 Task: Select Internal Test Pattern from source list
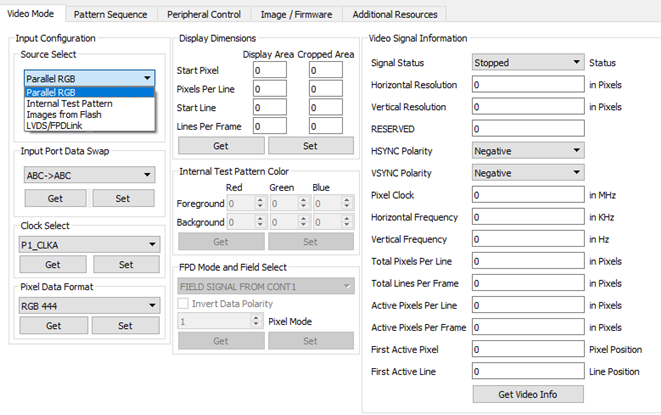pos(68,103)
